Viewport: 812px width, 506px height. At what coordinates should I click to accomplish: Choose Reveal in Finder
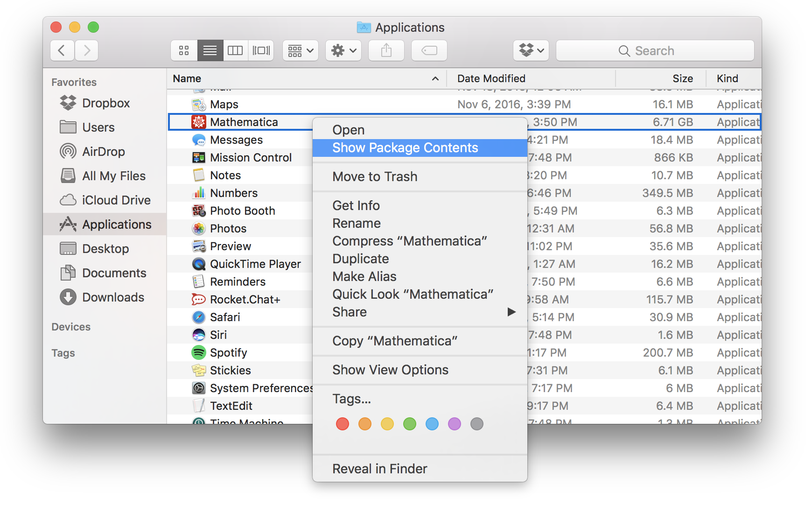tap(420, 469)
